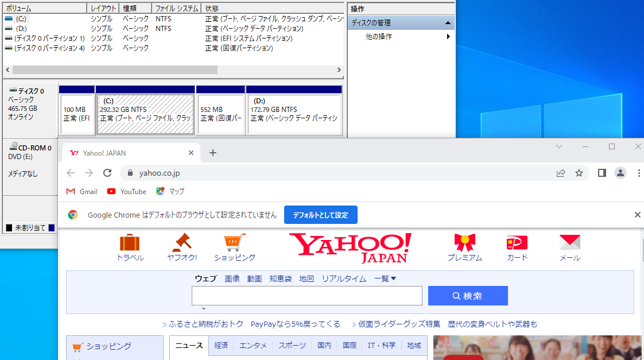The height and width of the screenshot is (360, 644).
Task: Sort by ファイル システム column header
Action: pyautogui.click(x=177, y=8)
